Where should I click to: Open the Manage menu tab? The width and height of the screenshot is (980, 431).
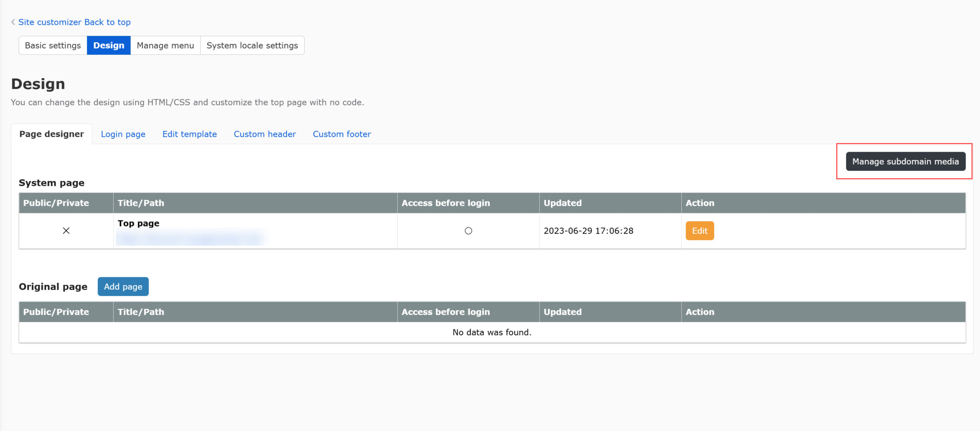[x=165, y=46]
